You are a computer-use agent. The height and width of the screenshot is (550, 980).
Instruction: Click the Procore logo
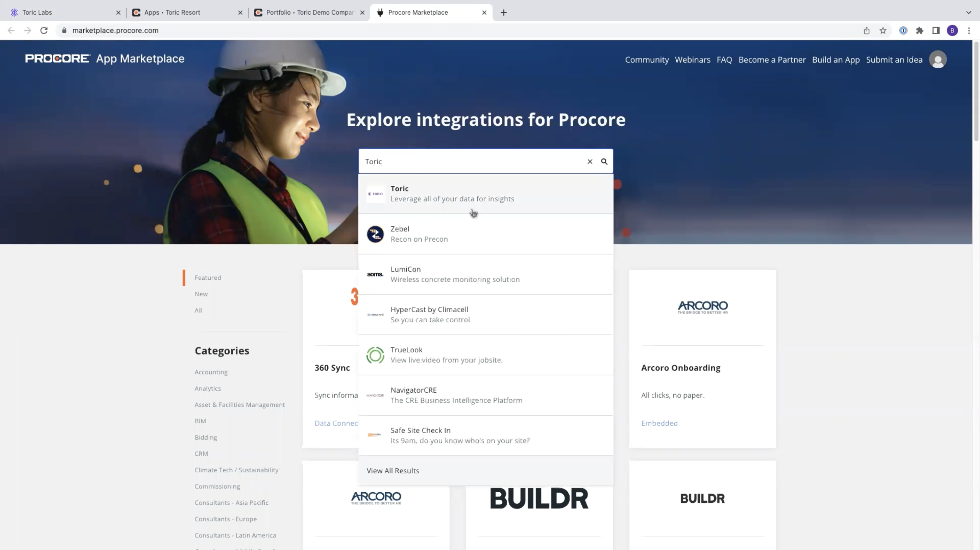[x=57, y=59]
